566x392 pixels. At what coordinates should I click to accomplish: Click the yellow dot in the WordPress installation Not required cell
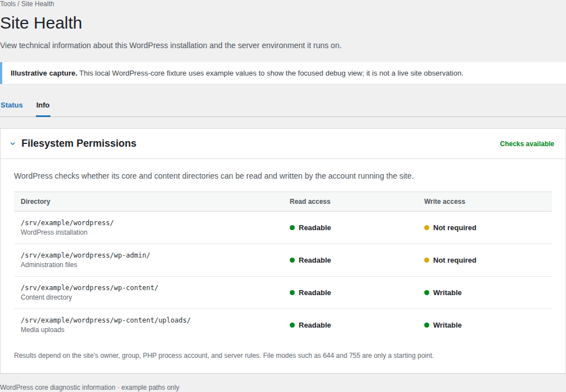[426, 227]
